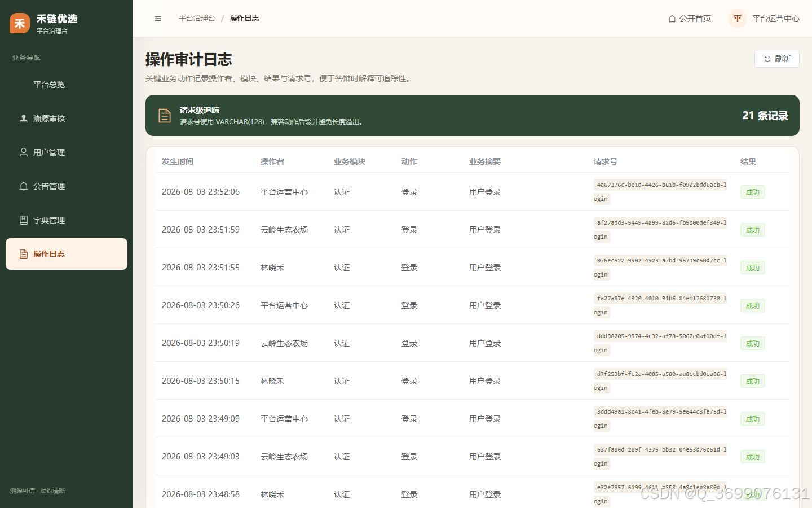
Task: Click 成功 tag in the 23:49:09 row
Action: pos(753,419)
